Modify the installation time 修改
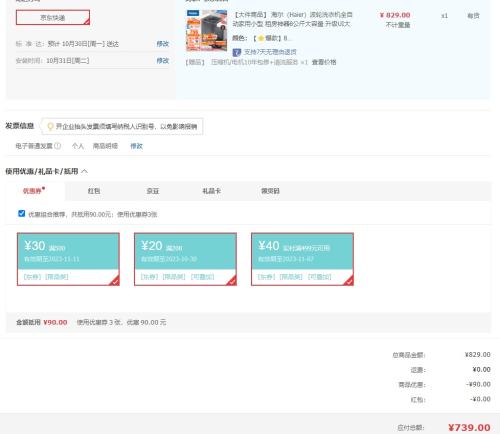The image size is (500, 434). coord(163,60)
